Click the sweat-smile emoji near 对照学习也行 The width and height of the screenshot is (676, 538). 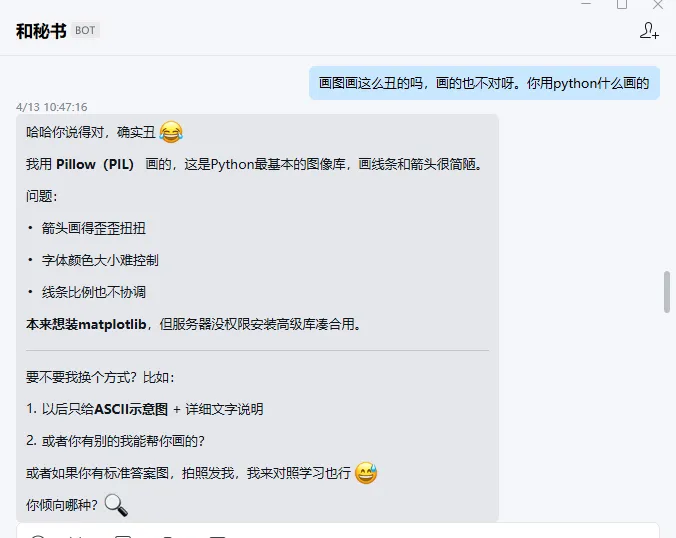click(x=366, y=473)
